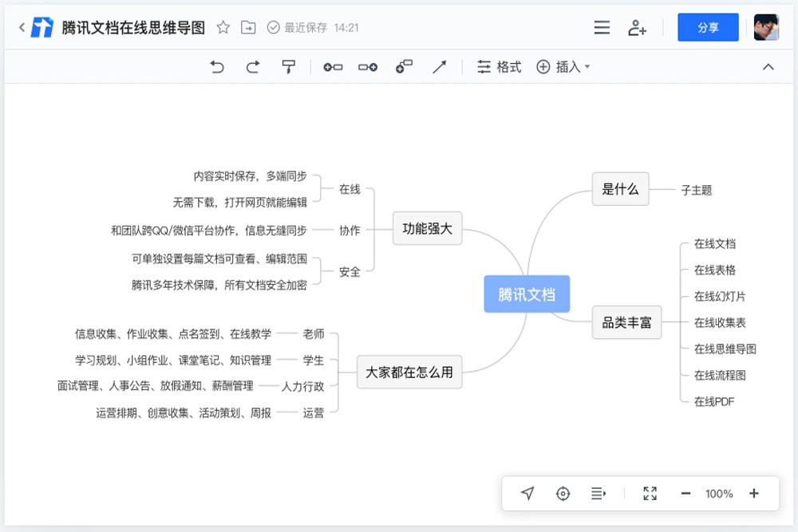Click the undo arrow icon
Viewport: 798px width, 532px height.
pyautogui.click(x=217, y=67)
